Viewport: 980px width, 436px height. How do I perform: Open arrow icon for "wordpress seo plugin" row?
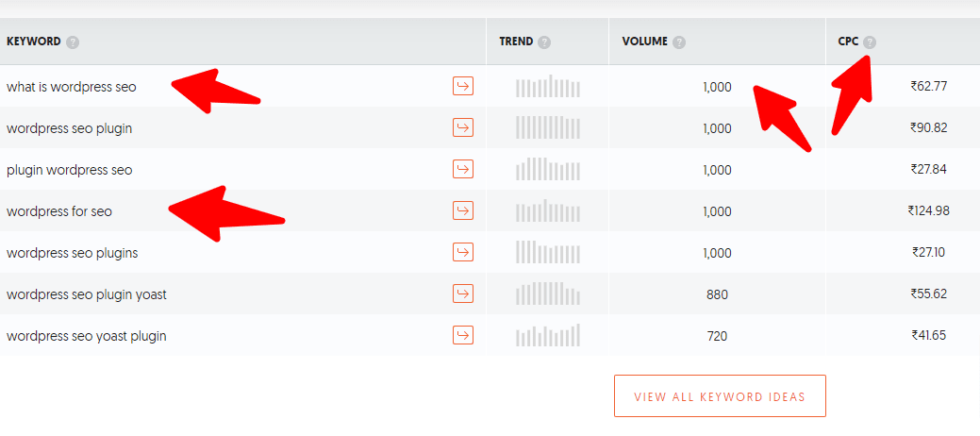point(463,127)
